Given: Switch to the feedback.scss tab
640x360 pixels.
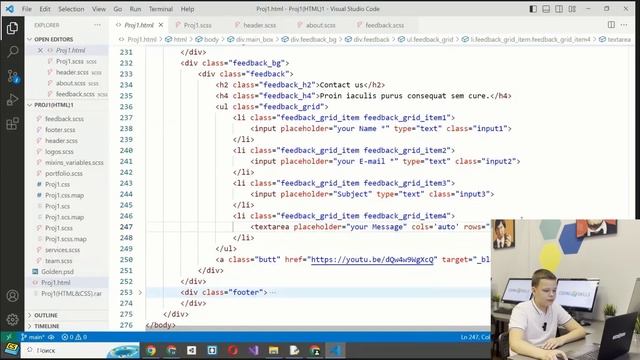Looking at the screenshot, I should click(x=384, y=25).
